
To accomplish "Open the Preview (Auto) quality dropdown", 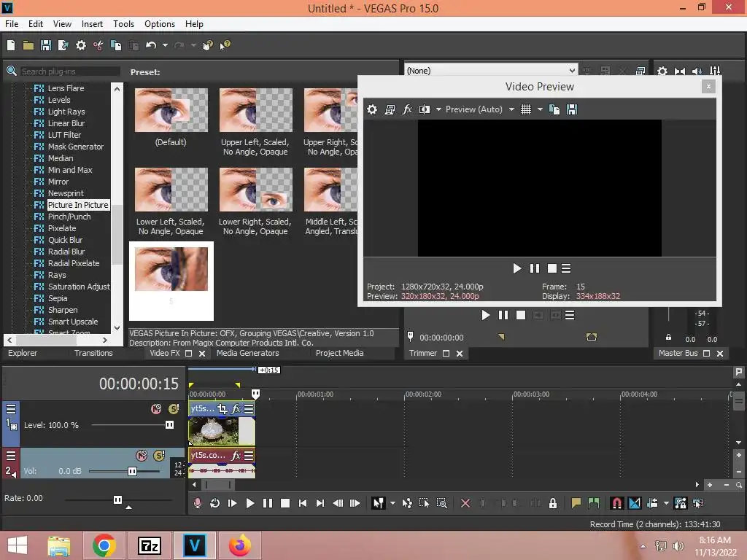I will 511,109.
